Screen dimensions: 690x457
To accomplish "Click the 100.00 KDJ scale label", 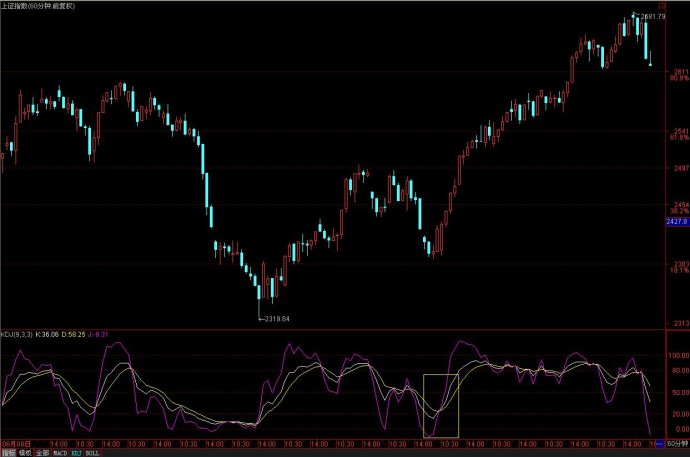I will point(679,355).
